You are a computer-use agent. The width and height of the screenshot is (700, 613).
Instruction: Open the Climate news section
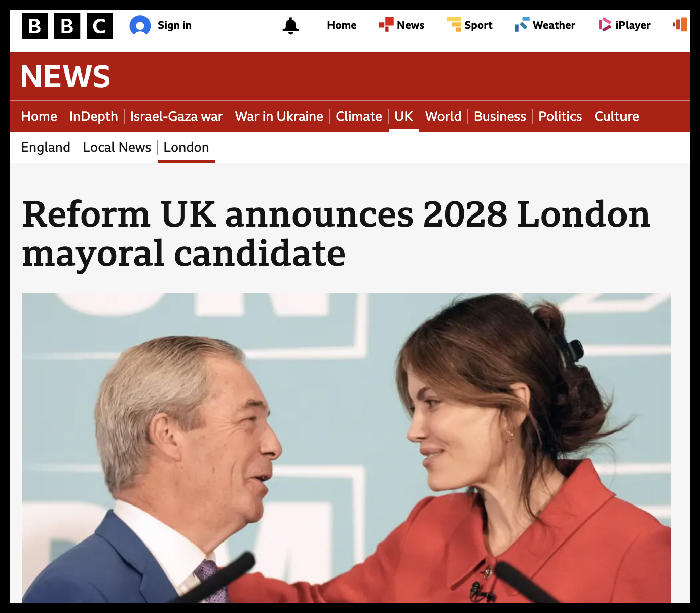358,116
